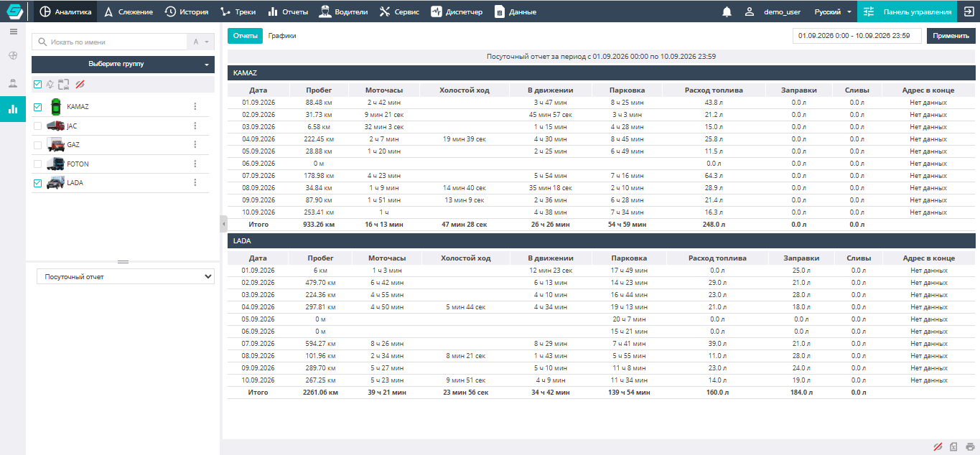Open the Русский language dropdown
The width and height of the screenshot is (980, 455).
[833, 11]
